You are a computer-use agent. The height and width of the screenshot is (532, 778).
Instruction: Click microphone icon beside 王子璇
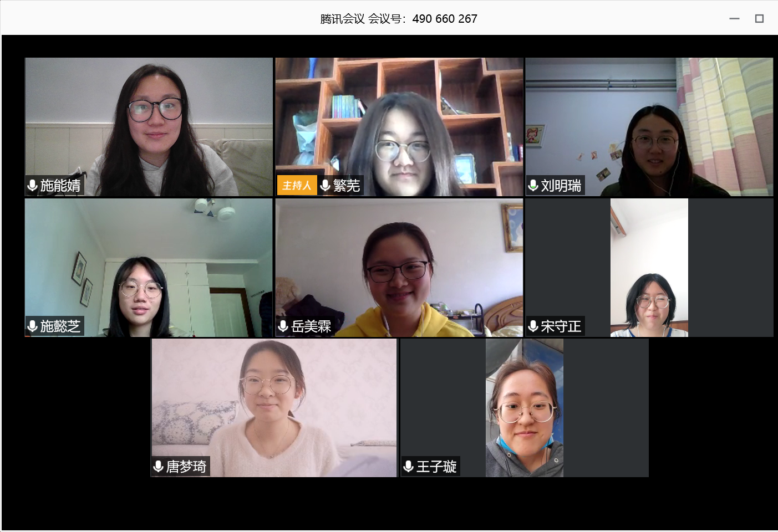pyautogui.click(x=409, y=466)
